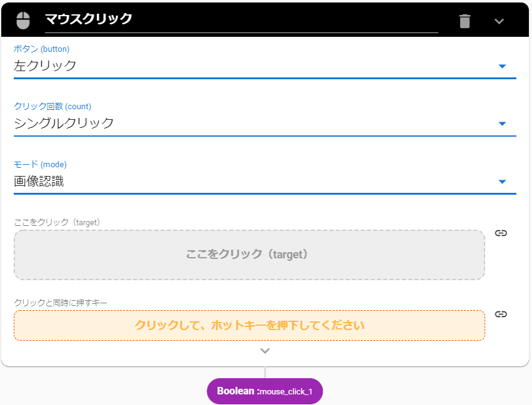Open the クリック回数 (count) dropdown arrow
Viewport: 532px width, 405px height.
[502, 124]
